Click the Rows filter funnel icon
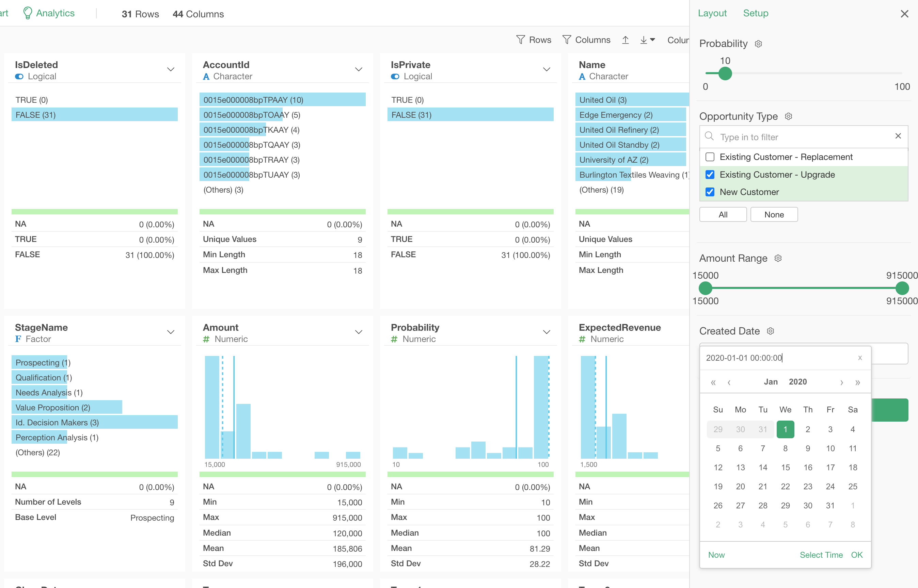Image resolution: width=918 pixels, height=588 pixels. pyautogui.click(x=520, y=40)
